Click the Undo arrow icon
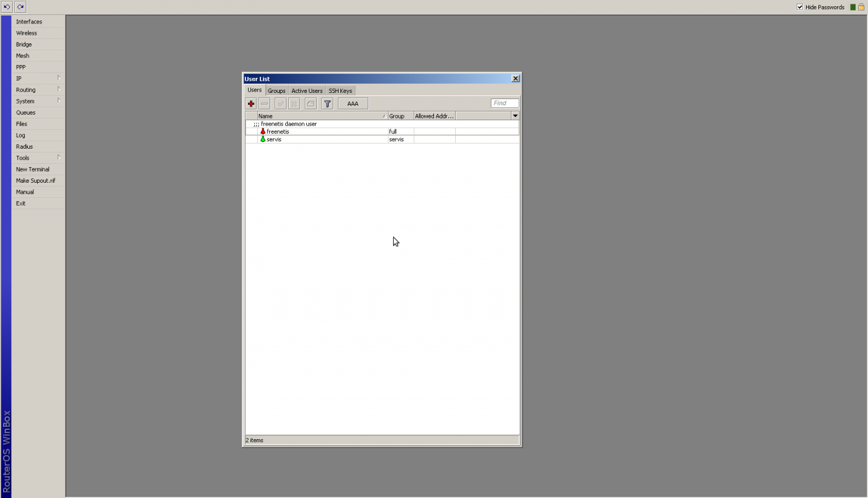Image resolution: width=868 pixels, height=498 pixels. coord(7,7)
